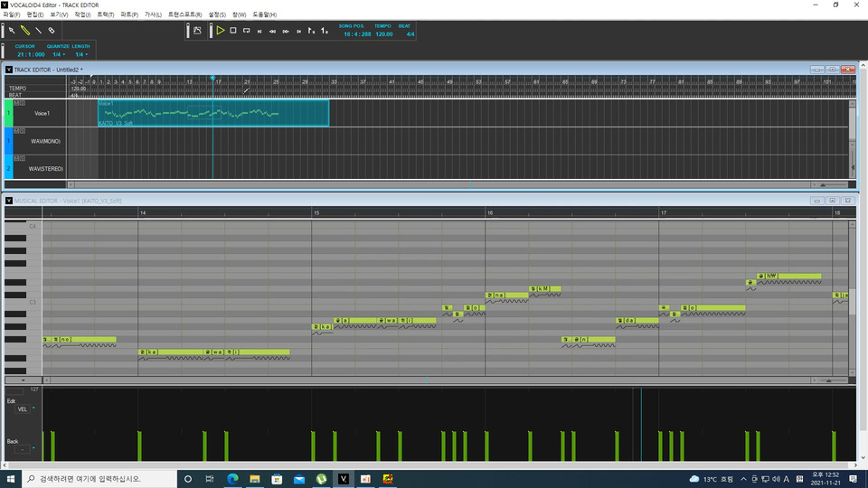Viewport: 868px width, 488px height.
Task: Open the 작업(J) menu
Action: point(82,14)
